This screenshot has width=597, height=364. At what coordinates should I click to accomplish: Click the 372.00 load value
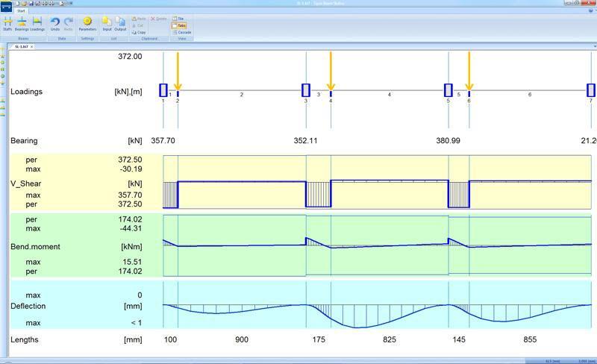pyautogui.click(x=130, y=57)
